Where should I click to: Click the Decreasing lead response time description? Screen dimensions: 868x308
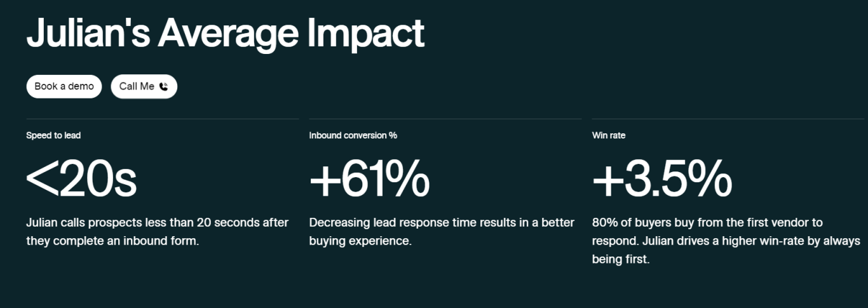[442, 232]
